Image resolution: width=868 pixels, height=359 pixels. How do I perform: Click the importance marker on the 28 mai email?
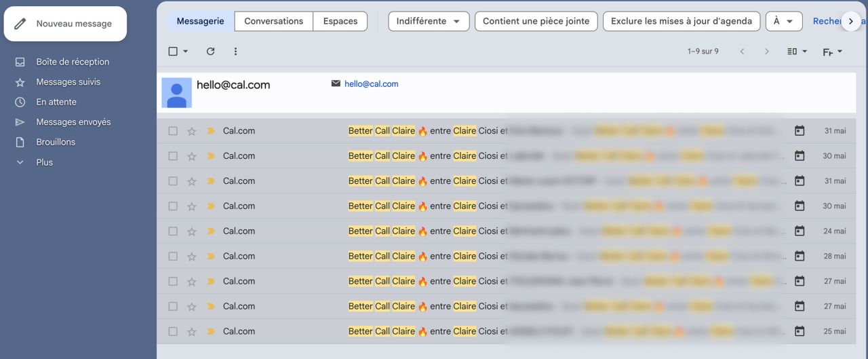[x=210, y=257]
